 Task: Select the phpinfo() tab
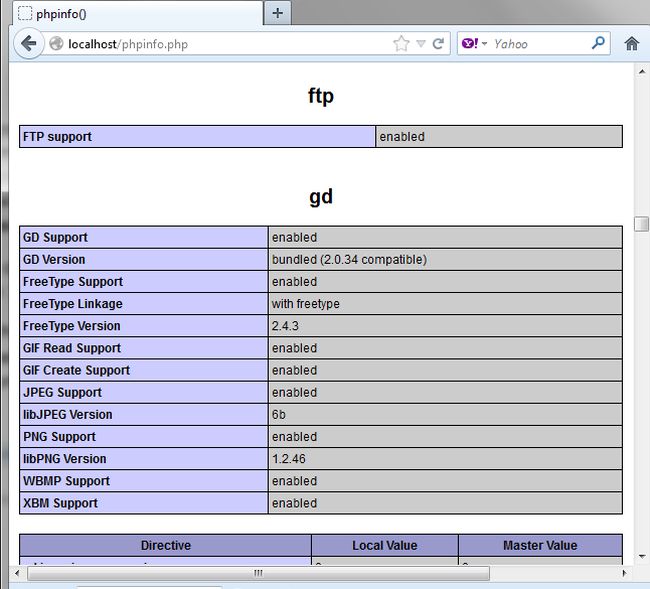click(137, 14)
